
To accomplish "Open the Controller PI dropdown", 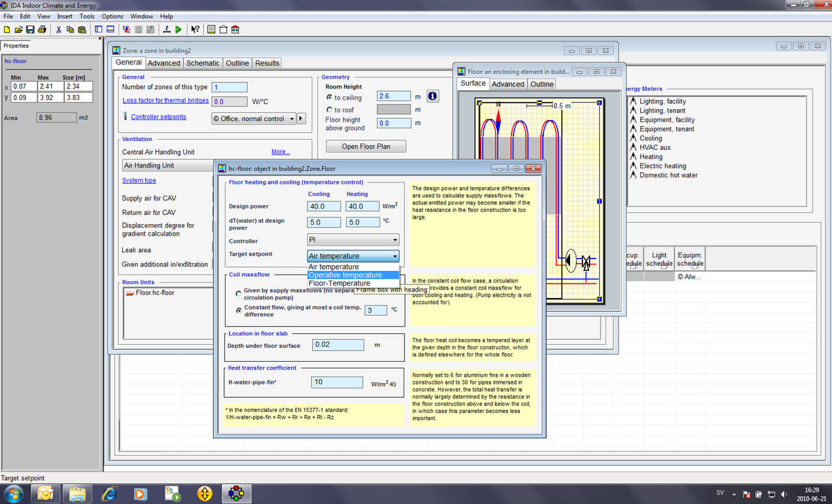I will coord(352,240).
